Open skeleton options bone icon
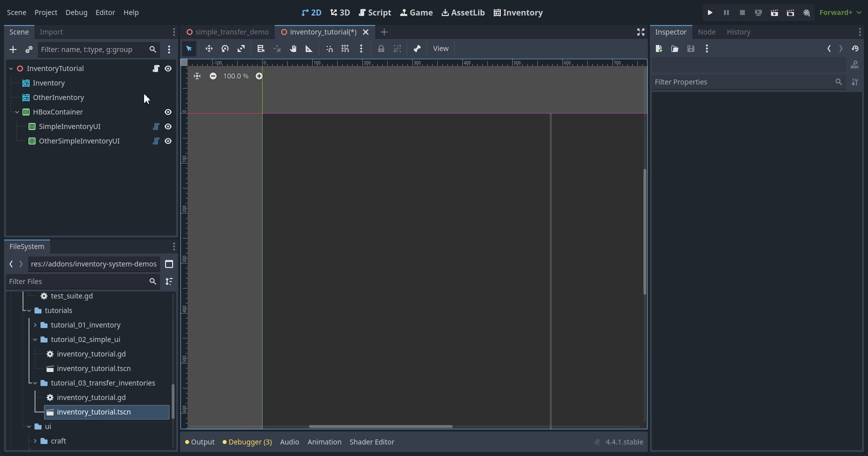868x456 pixels. point(417,48)
